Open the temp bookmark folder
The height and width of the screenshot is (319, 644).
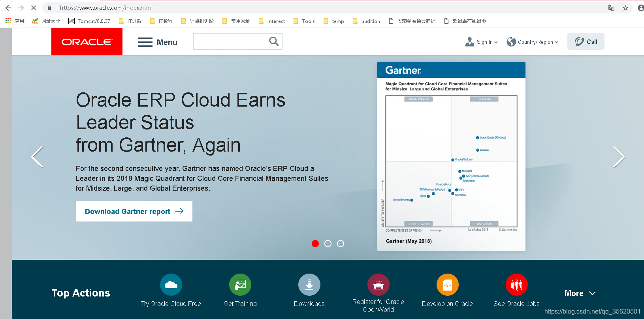[x=333, y=21]
